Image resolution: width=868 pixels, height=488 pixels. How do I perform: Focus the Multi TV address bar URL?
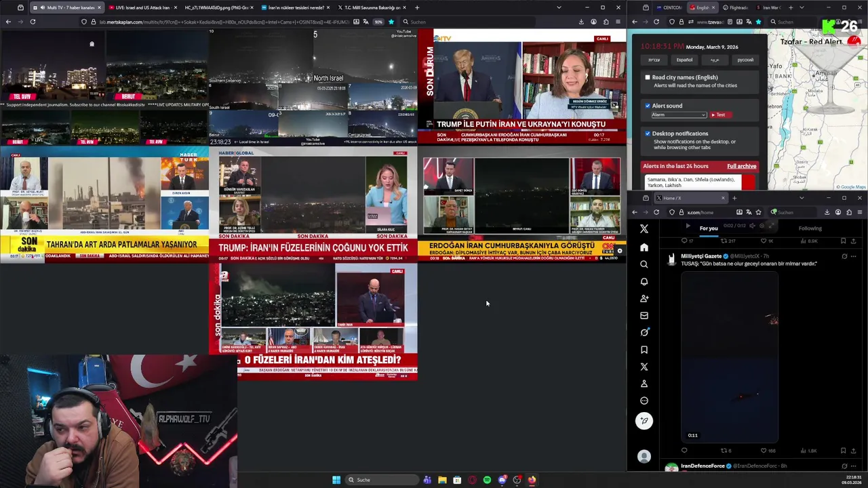pyautogui.click(x=224, y=22)
